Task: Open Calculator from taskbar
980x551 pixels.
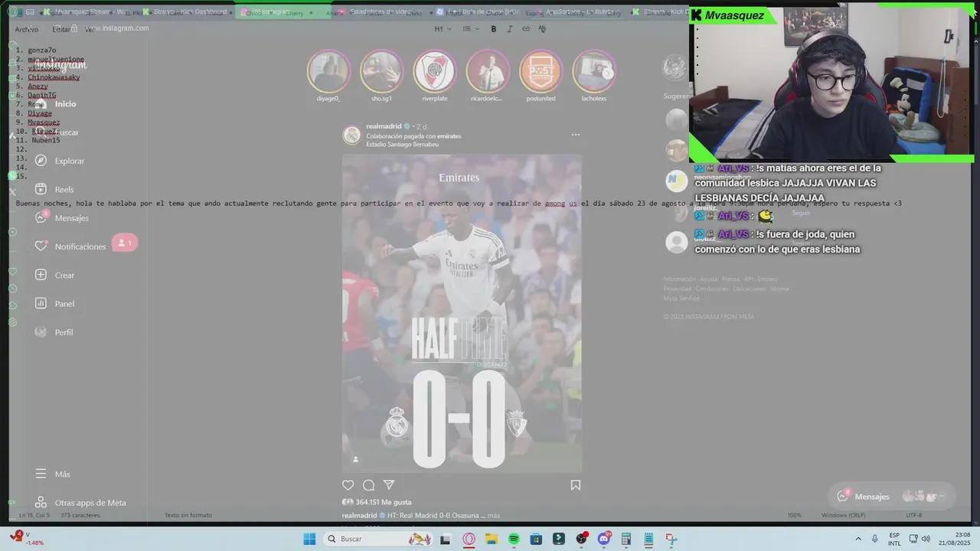Action: pos(626,539)
